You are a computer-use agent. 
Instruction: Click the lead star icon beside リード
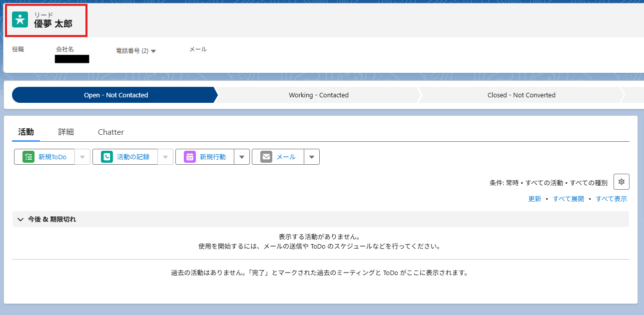click(x=19, y=20)
